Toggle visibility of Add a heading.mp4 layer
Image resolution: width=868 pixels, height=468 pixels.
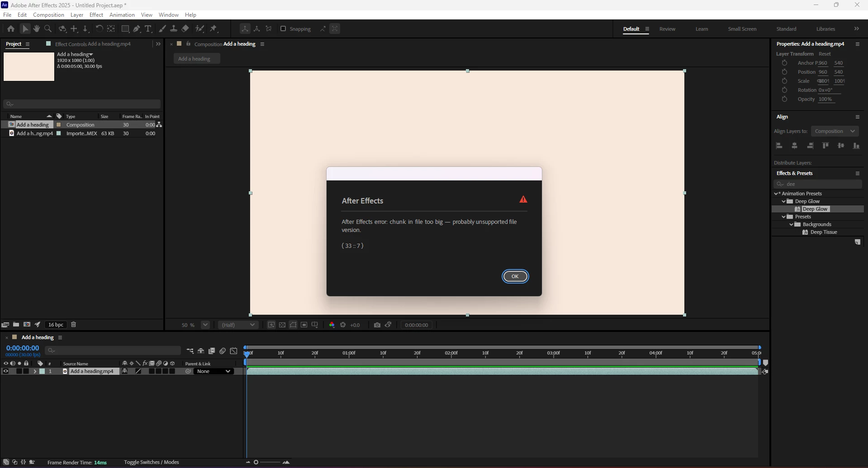click(x=6, y=371)
